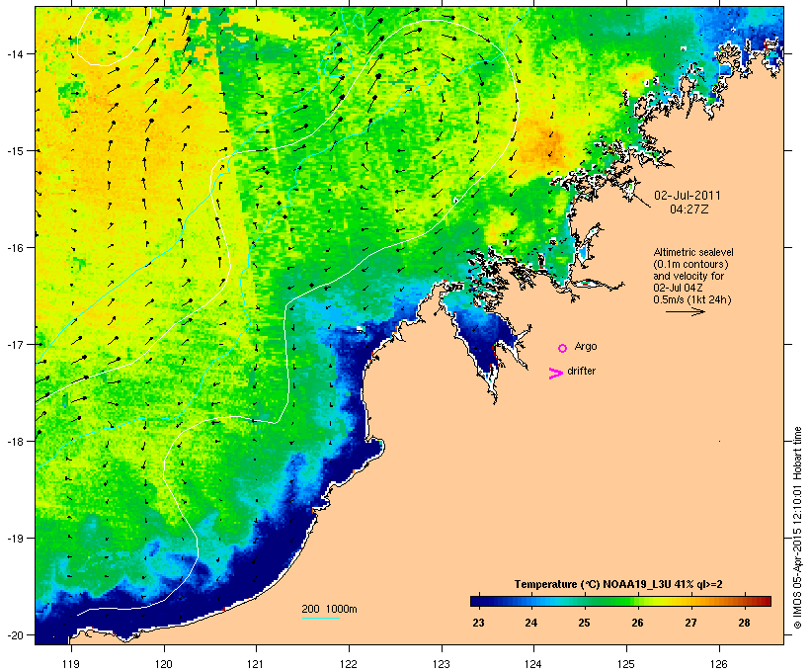Click the '-19' latitude axis label
The height and width of the screenshot is (672, 810).
point(14,539)
